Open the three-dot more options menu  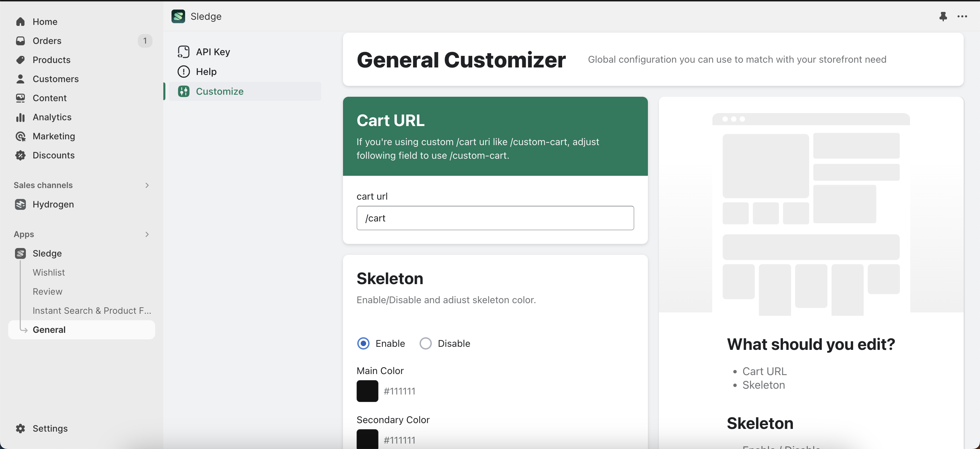[x=962, y=16]
